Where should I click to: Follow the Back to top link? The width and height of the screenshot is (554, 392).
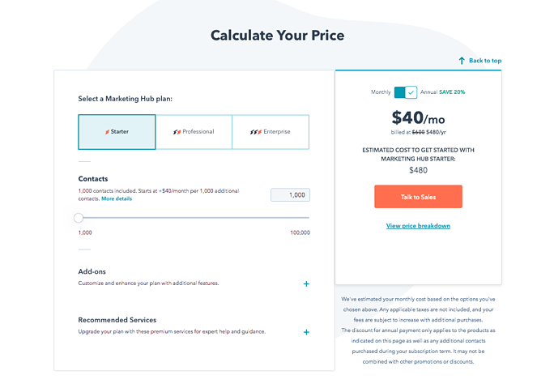(484, 61)
